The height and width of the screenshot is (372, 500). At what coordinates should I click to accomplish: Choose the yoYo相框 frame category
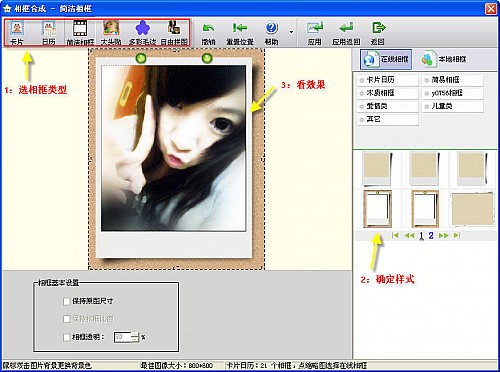pos(453,93)
